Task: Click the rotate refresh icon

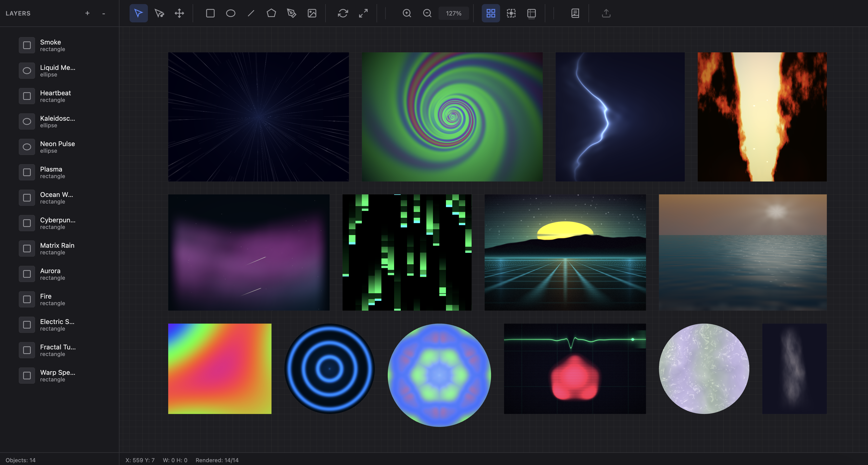Action: coord(343,13)
